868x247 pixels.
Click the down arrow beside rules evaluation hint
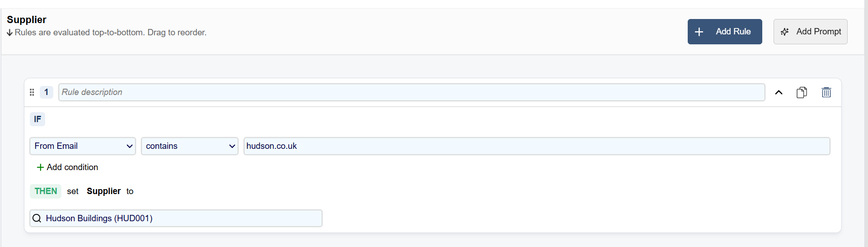point(9,33)
